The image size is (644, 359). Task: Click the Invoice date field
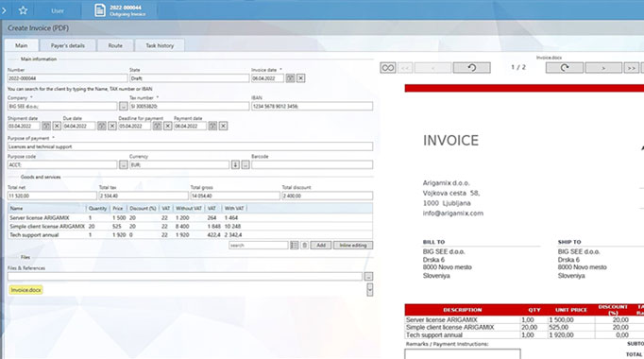pos(267,78)
